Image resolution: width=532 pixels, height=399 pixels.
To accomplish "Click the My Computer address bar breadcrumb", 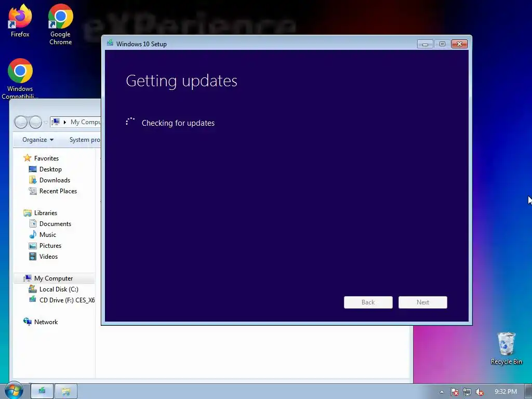I will click(86, 122).
